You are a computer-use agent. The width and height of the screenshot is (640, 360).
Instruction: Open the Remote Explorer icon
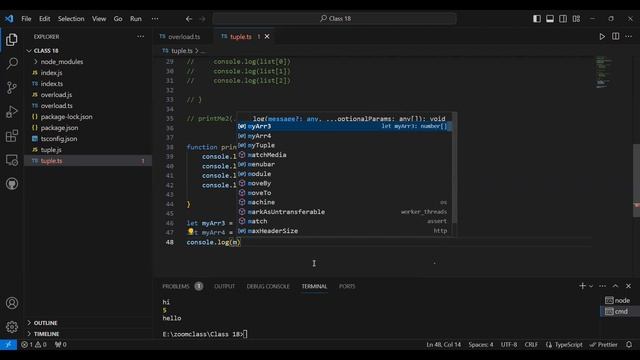12,160
